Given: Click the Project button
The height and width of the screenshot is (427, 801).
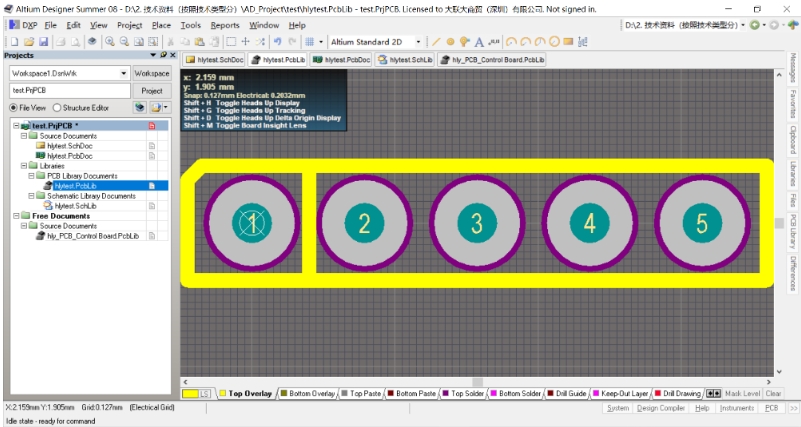Looking at the screenshot, I should point(152,91).
